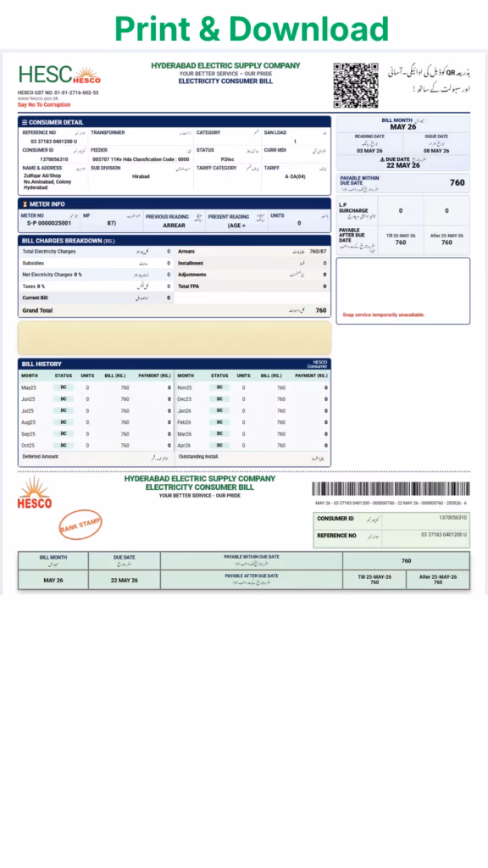Click reference number 03 37183 0401200 U
This screenshot has width=488, height=868.
(54, 142)
